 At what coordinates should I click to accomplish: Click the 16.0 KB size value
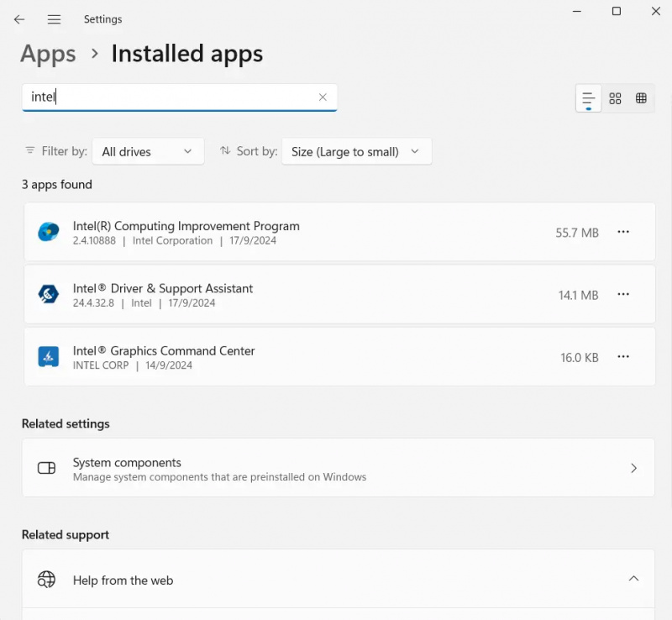[580, 358]
